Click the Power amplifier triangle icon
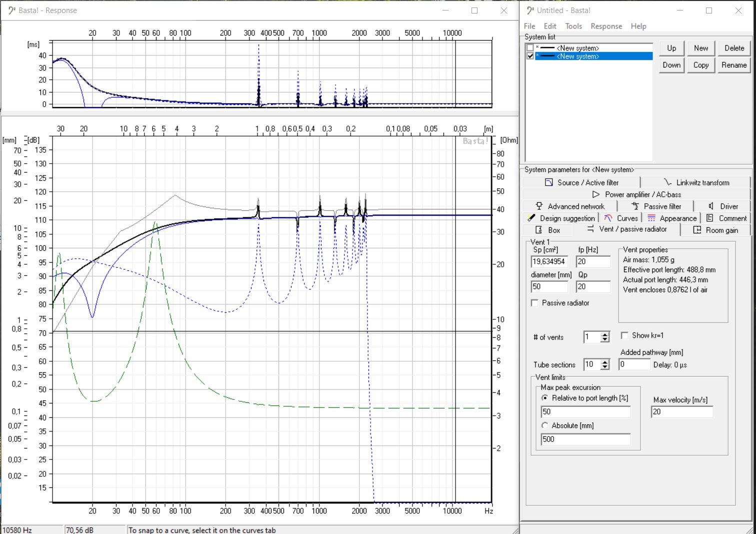756x534 pixels. pyautogui.click(x=596, y=194)
